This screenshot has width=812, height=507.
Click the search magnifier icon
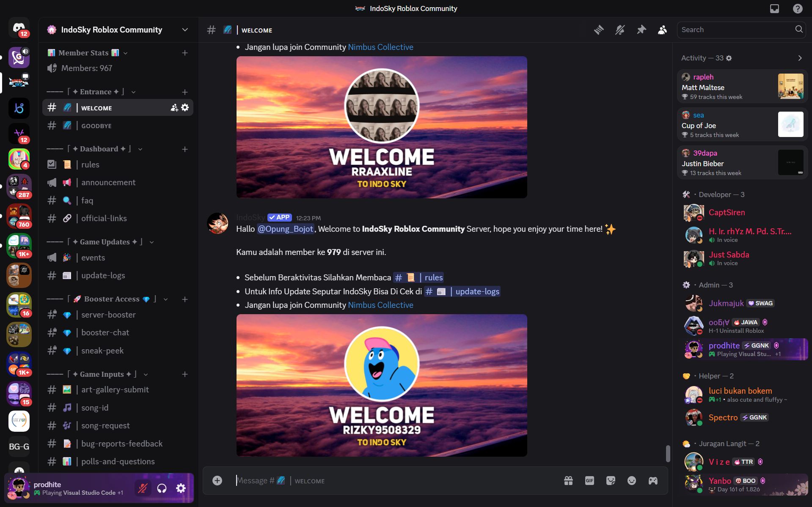click(x=799, y=29)
